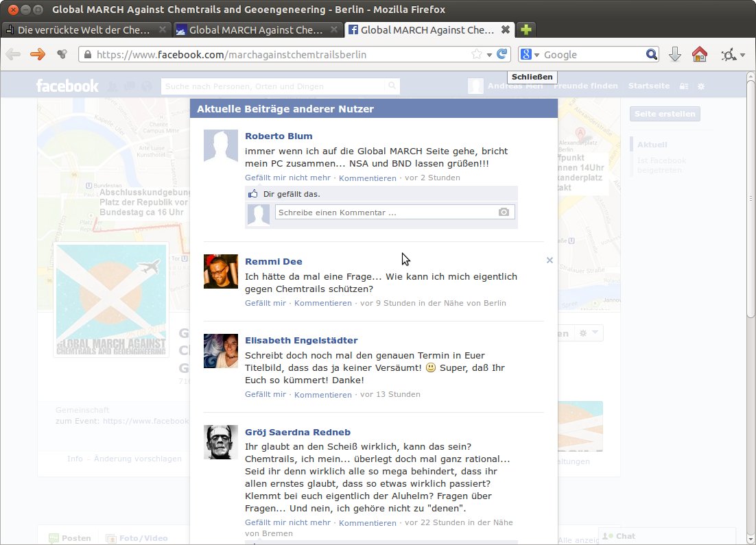Open page gear options dropdown
Image resolution: width=756 pixels, height=545 pixels.
(589, 333)
